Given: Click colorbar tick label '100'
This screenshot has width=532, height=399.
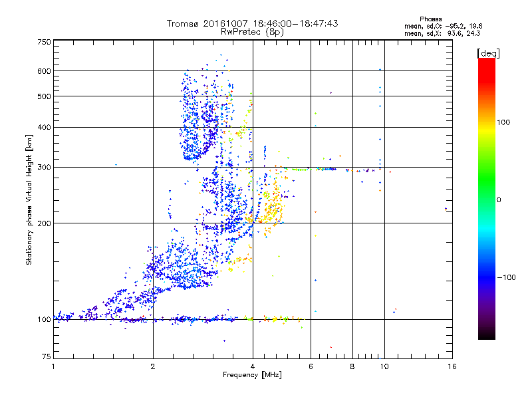Looking at the screenshot, I should coord(503,122).
